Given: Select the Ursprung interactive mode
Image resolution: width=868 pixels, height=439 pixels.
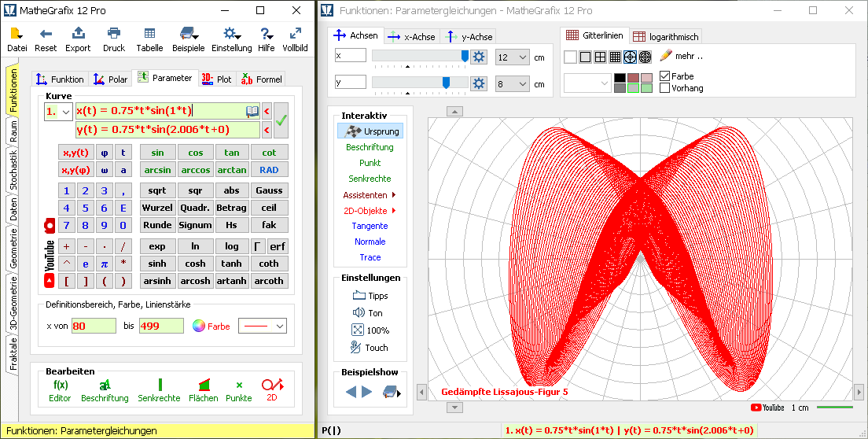Looking at the screenshot, I should pyautogui.click(x=370, y=131).
